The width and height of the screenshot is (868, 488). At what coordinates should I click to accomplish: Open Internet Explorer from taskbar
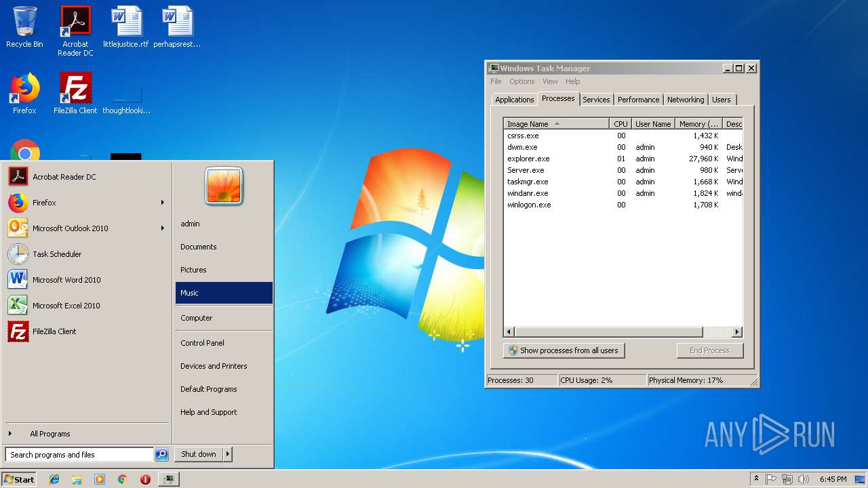tap(54, 479)
